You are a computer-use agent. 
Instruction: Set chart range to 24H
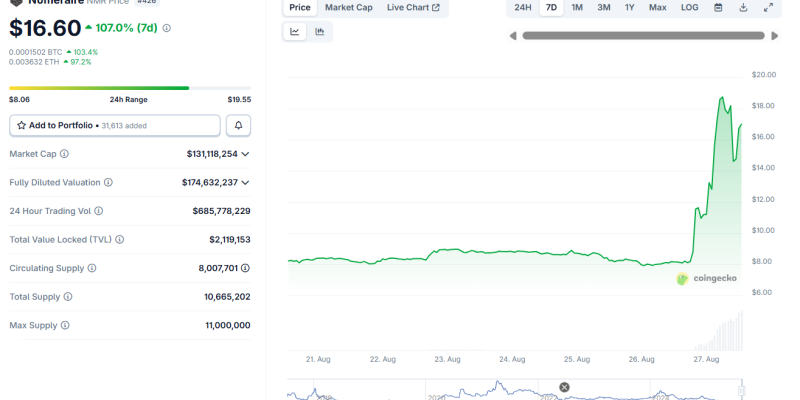point(523,8)
